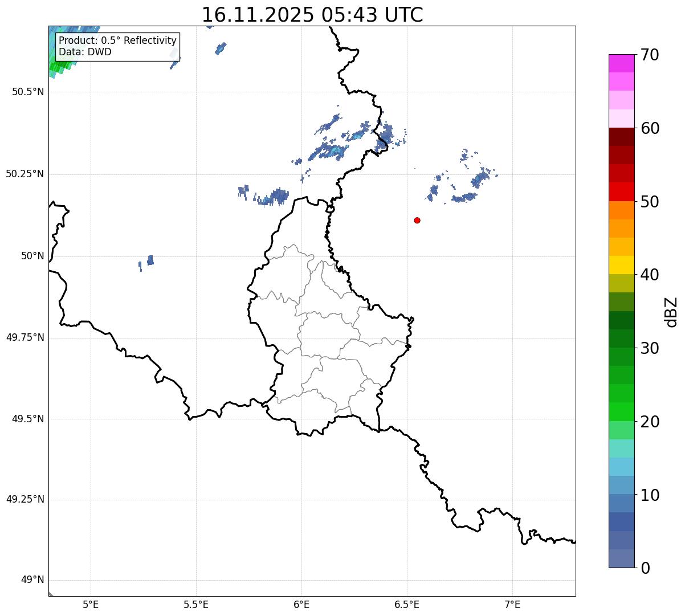Click the Product: 0.5° Reflectivity label
Screen dimensions: 685x616
(117, 41)
